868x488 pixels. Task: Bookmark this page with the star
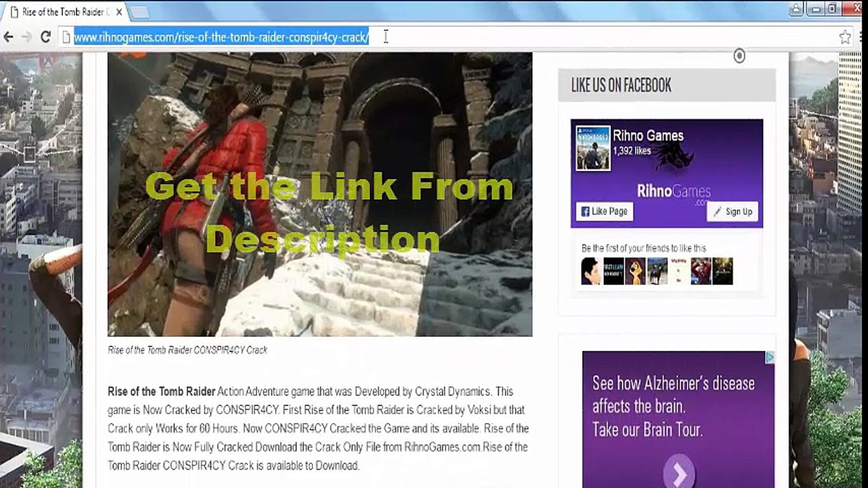point(845,37)
